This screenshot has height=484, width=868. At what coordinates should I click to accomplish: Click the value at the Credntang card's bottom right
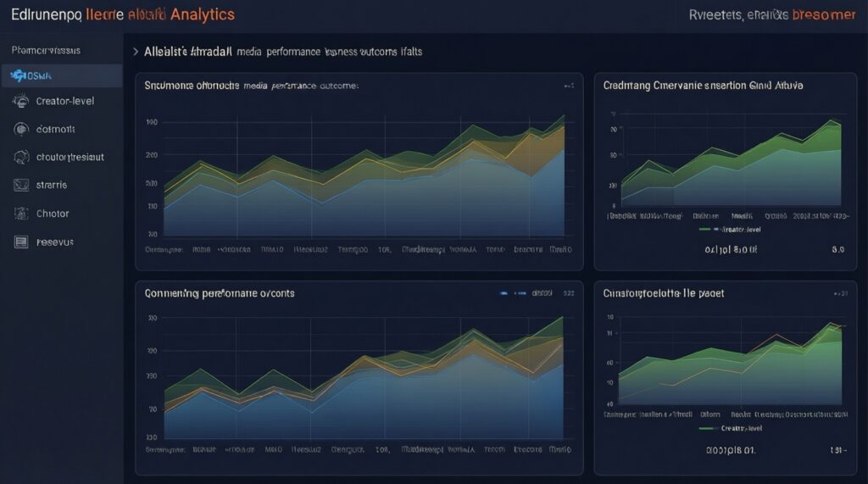pos(838,250)
